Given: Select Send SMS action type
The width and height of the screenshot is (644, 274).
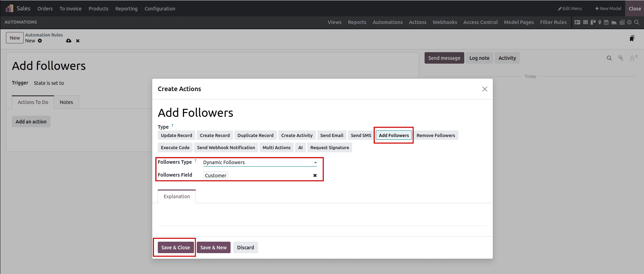Looking at the screenshot, I should (361, 135).
